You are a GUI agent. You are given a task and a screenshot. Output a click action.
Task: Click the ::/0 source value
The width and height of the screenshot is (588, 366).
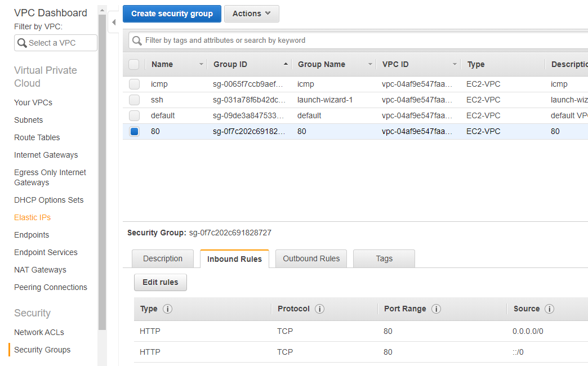(518, 352)
